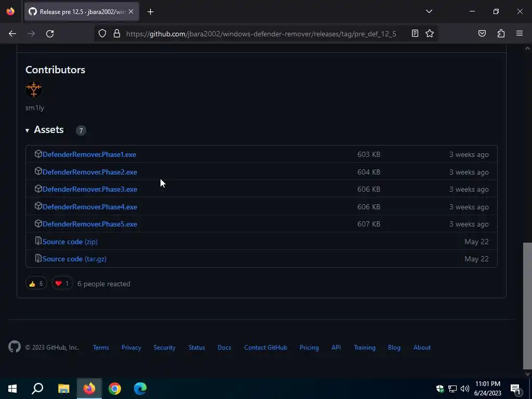Click heart reaction button
The width and height of the screenshot is (532, 399).
click(x=62, y=284)
